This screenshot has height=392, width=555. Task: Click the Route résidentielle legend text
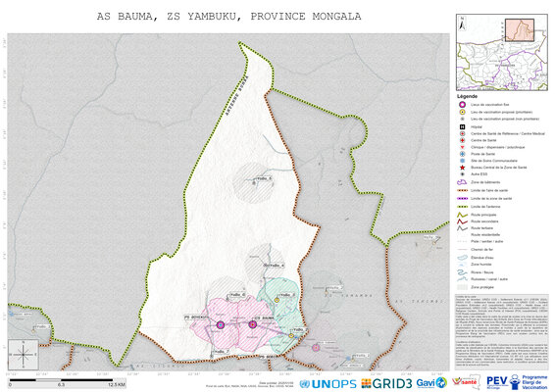[x=485, y=234]
